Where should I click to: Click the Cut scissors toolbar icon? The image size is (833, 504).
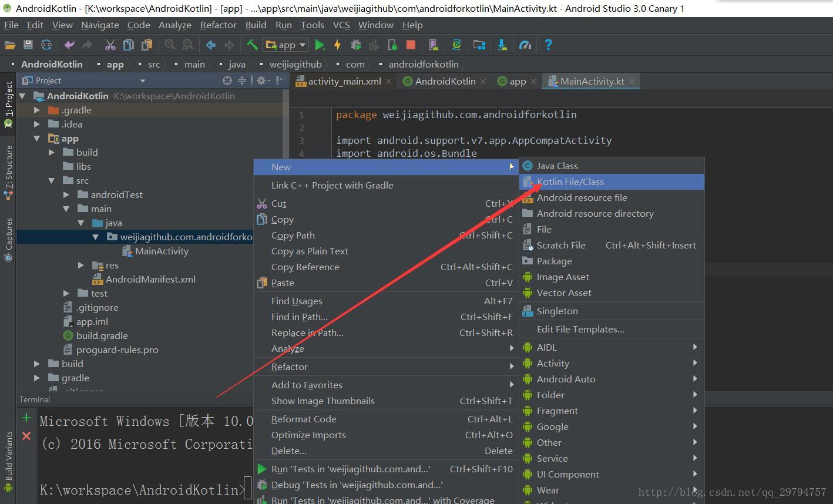click(x=110, y=45)
